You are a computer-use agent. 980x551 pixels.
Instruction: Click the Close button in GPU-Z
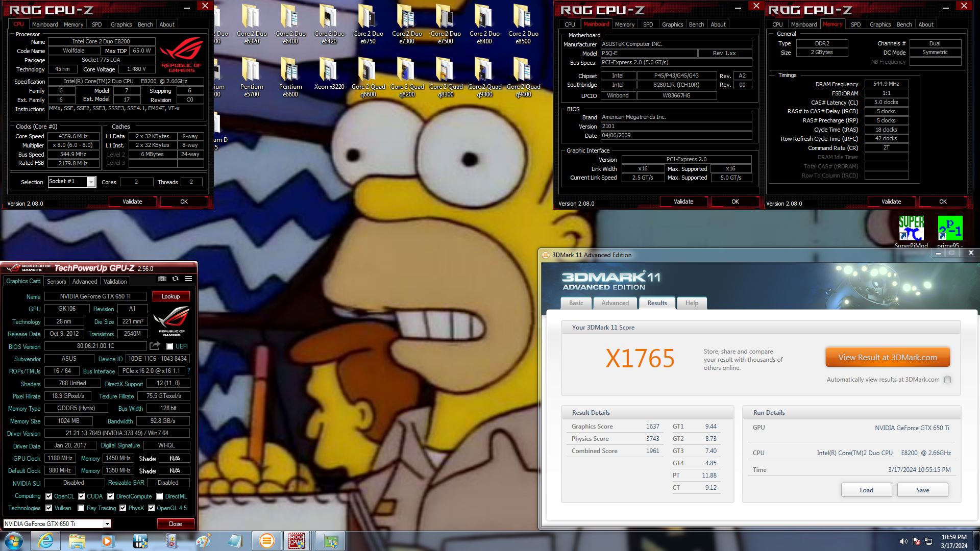pos(175,524)
